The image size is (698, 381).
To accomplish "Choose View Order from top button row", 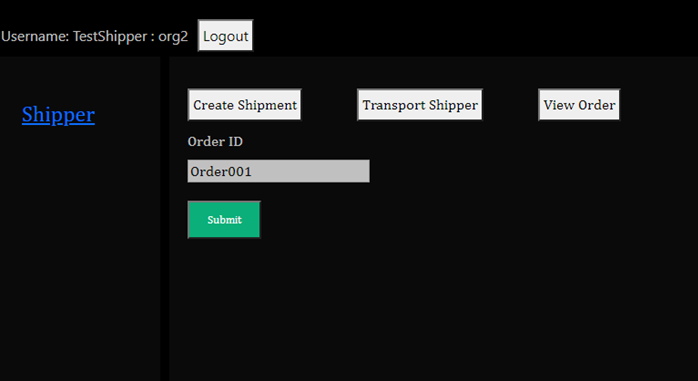I will pos(579,105).
